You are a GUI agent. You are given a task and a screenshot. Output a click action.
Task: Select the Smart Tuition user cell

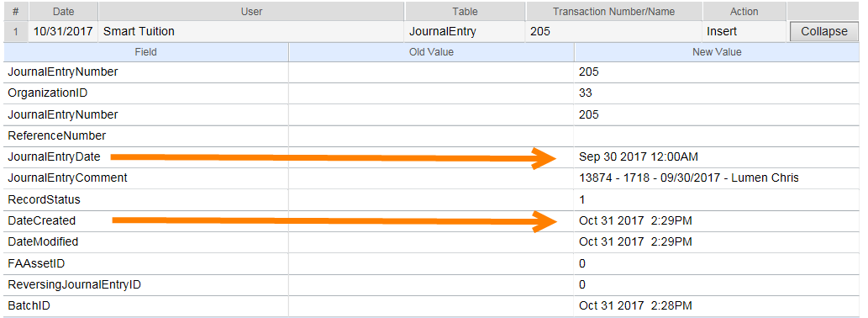[x=251, y=32]
